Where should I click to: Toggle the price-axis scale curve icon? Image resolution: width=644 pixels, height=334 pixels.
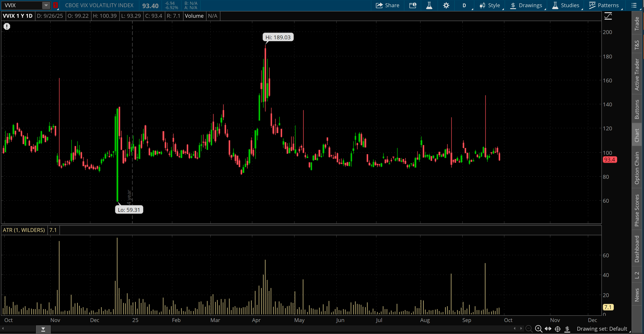tap(608, 17)
